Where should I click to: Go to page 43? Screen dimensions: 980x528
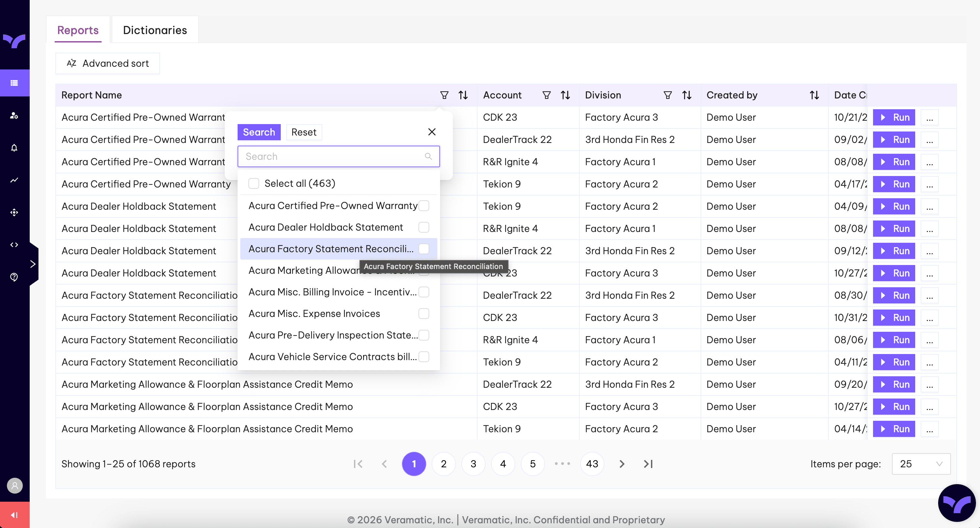click(592, 464)
